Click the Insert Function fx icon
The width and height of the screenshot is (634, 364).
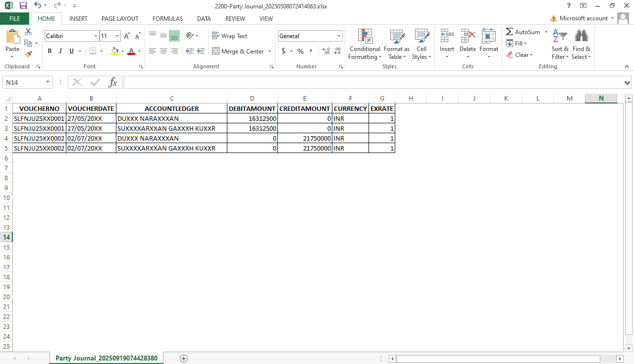click(113, 82)
